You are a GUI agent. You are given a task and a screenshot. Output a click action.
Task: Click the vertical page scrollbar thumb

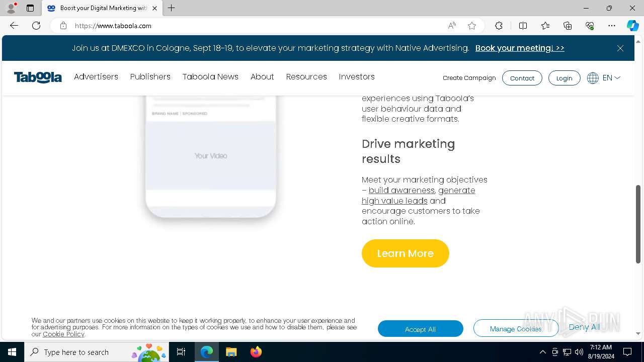tap(638, 224)
